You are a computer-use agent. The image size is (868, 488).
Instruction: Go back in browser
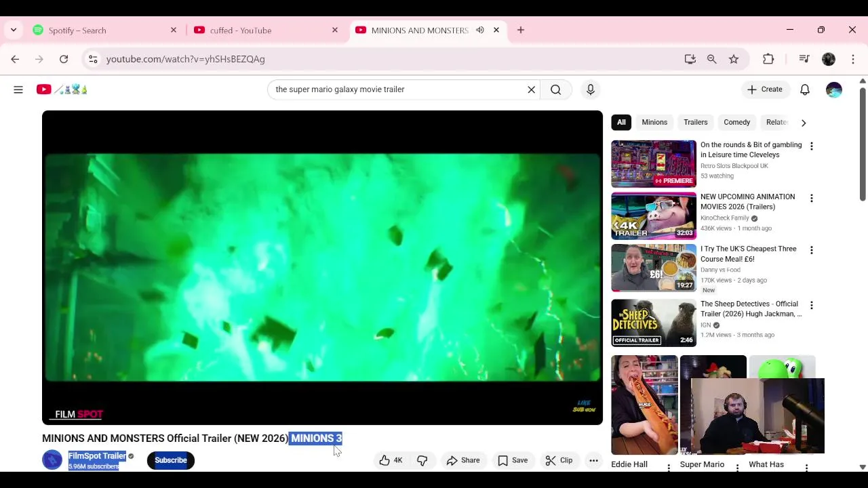point(15,59)
